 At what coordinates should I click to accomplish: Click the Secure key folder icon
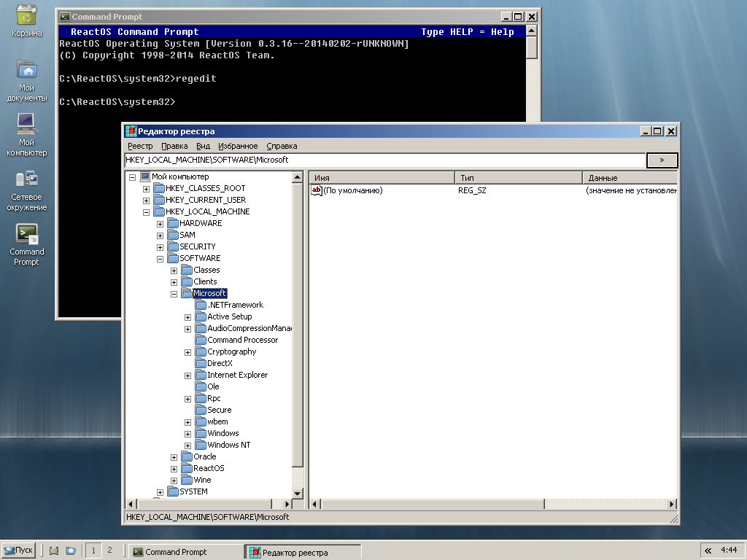point(201,410)
